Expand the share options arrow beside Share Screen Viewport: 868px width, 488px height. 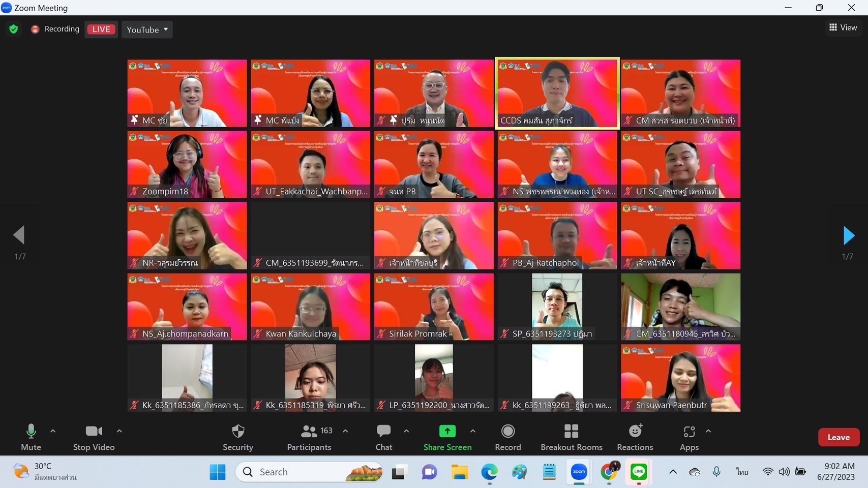(473, 431)
